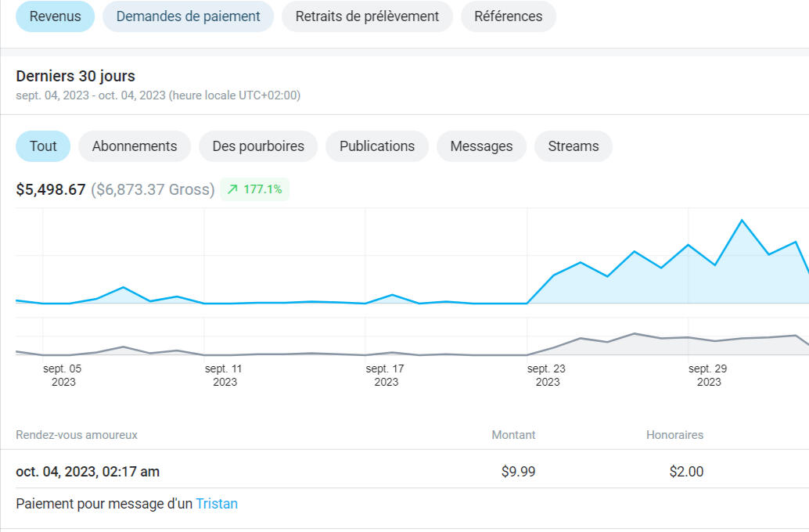Viewport: 809px width, 532px height.
Task: Select the Tout filter chip
Action: (43, 146)
